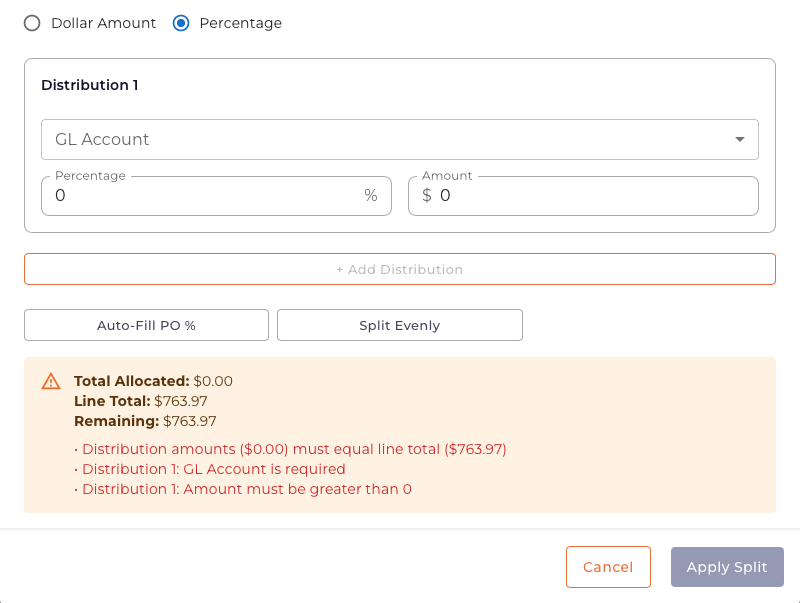Click the Split Evenly button
The height and width of the screenshot is (603, 800).
[x=399, y=325]
